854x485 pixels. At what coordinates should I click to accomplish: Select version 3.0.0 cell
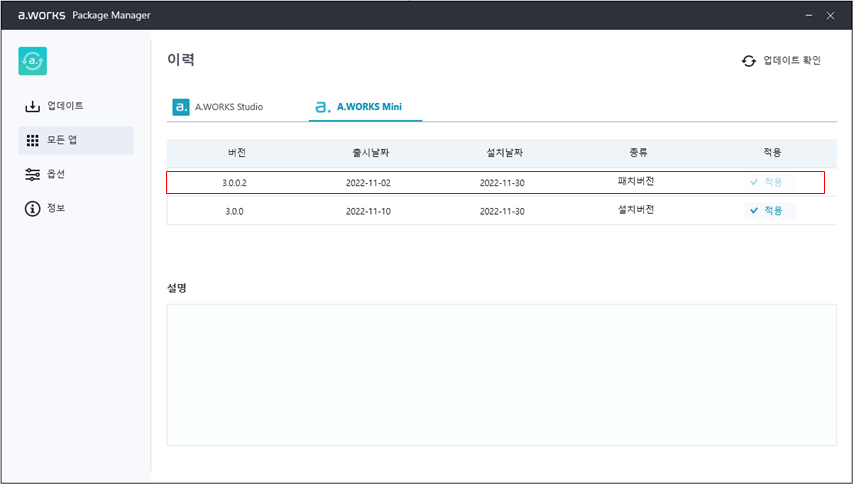pyautogui.click(x=234, y=211)
